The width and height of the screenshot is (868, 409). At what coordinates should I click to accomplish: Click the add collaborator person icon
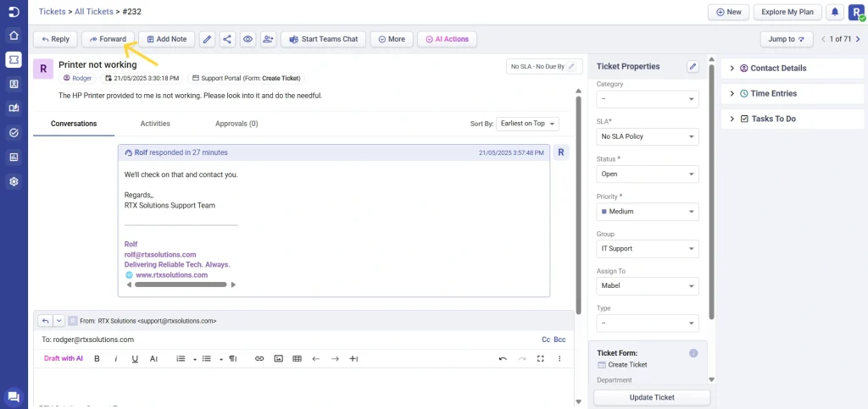click(268, 39)
